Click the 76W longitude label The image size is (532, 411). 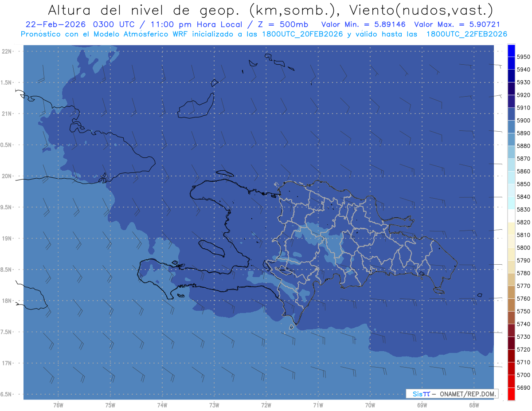tap(58, 405)
